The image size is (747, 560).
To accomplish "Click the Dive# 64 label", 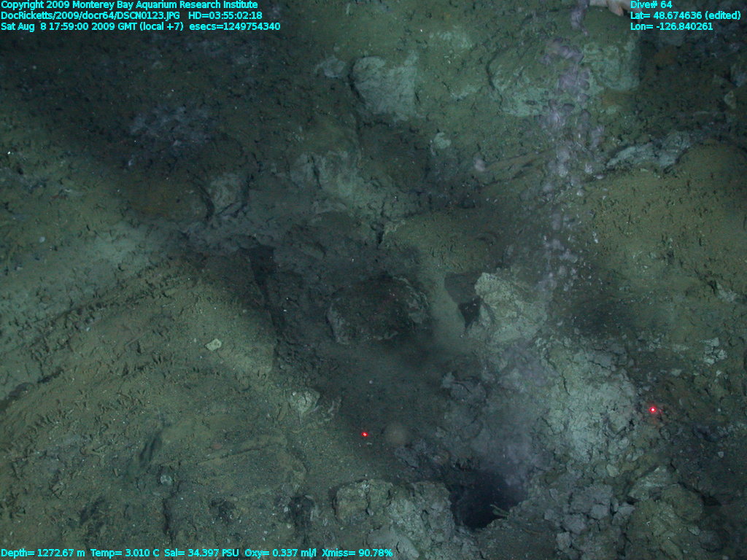I will tap(649, 4).
